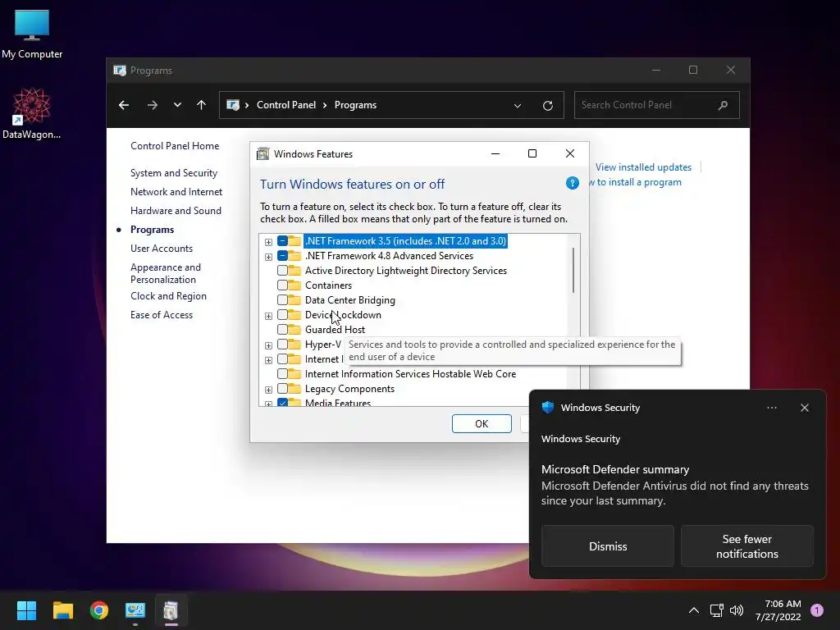Select Programs in the sidebar
Screen dimensions: 840x630
152,230
